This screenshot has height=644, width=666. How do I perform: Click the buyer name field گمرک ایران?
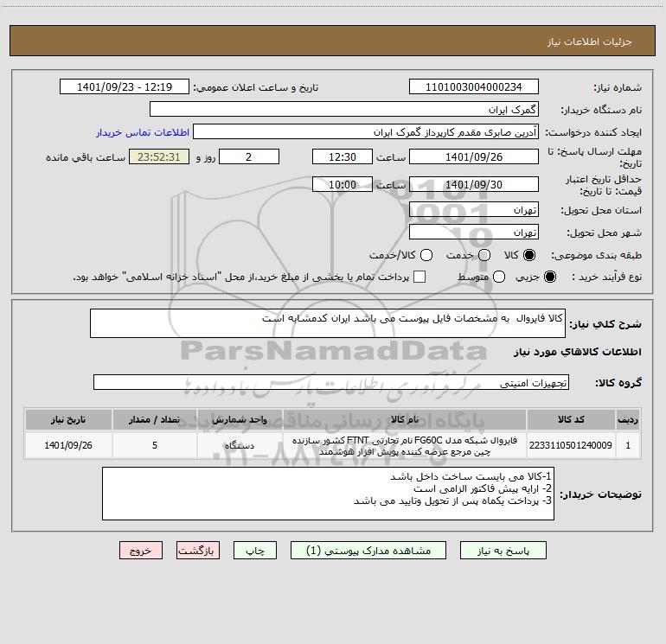(344, 110)
